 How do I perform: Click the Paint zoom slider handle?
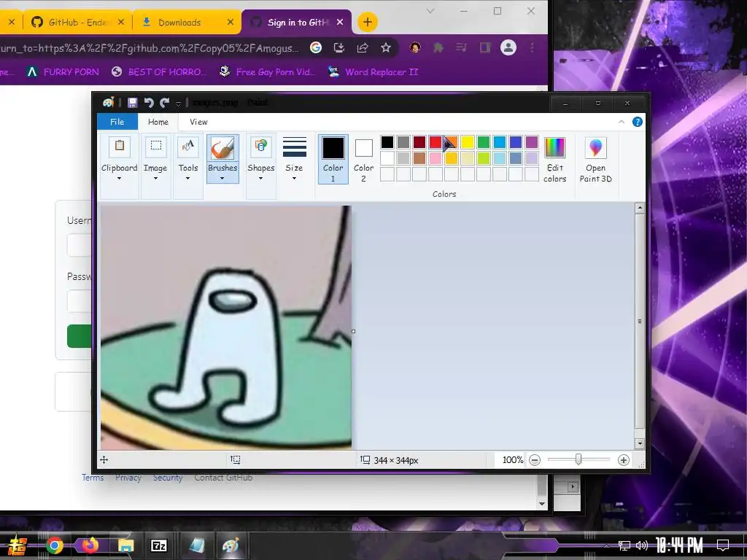coord(578,459)
